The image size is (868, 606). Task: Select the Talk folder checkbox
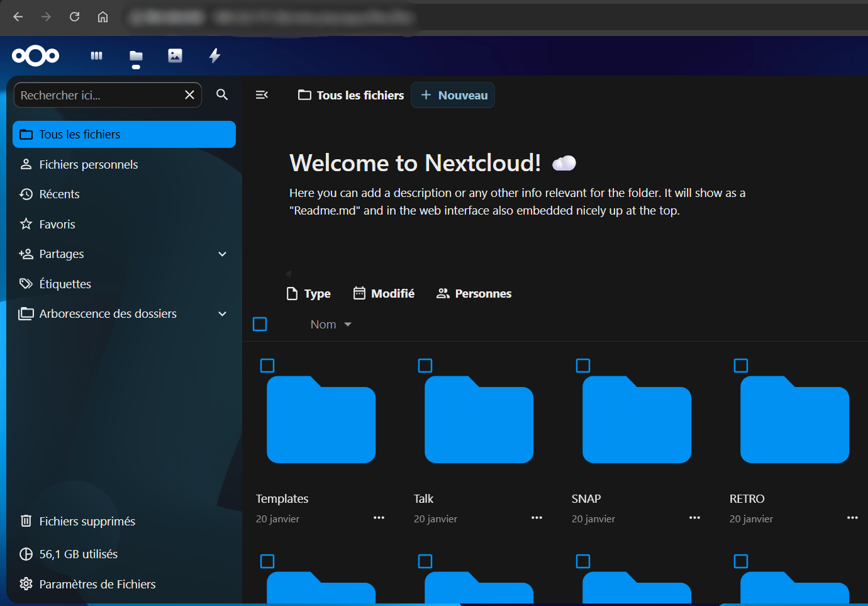[425, 366]
